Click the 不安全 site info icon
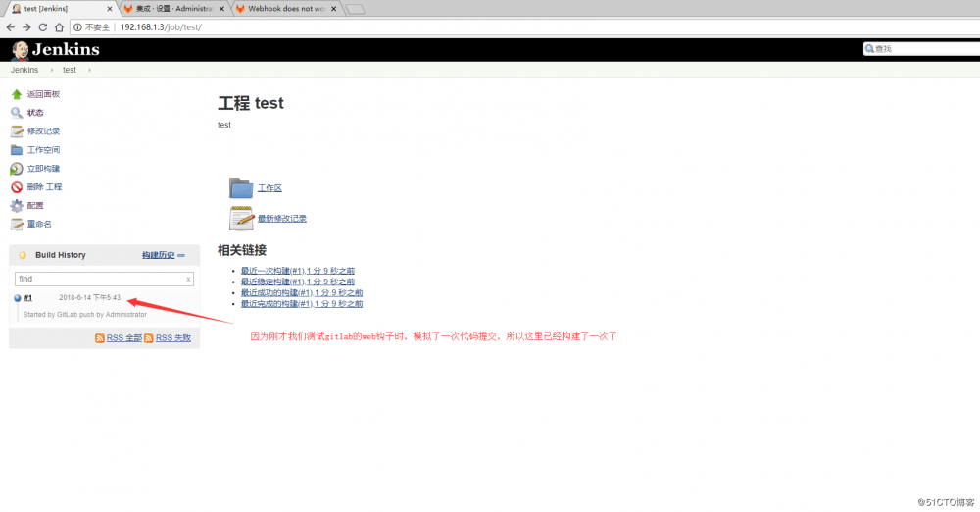Image resolution: width=980 pixels, height=512 pixels. point(77,26)
